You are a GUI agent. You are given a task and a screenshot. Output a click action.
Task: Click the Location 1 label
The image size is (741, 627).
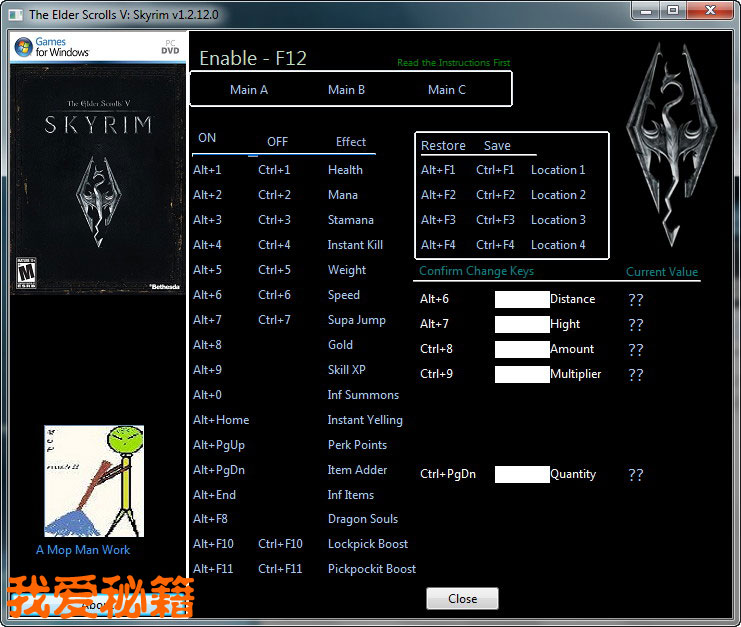pos(558,170)
